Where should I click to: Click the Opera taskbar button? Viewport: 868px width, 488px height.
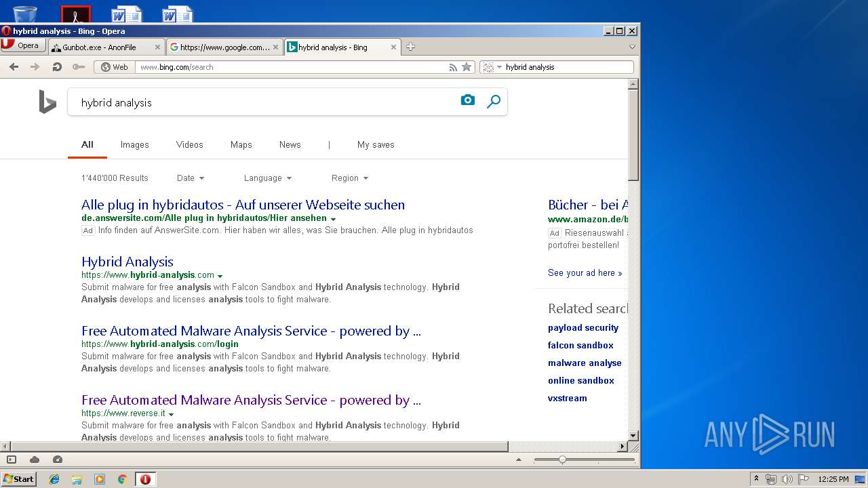tap(145, 479)
